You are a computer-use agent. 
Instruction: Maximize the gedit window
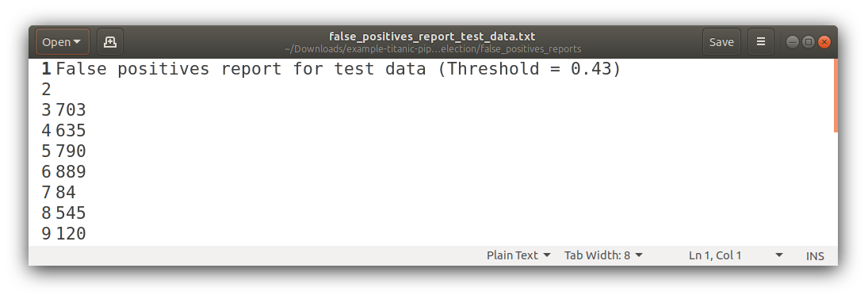pos(809,42)
